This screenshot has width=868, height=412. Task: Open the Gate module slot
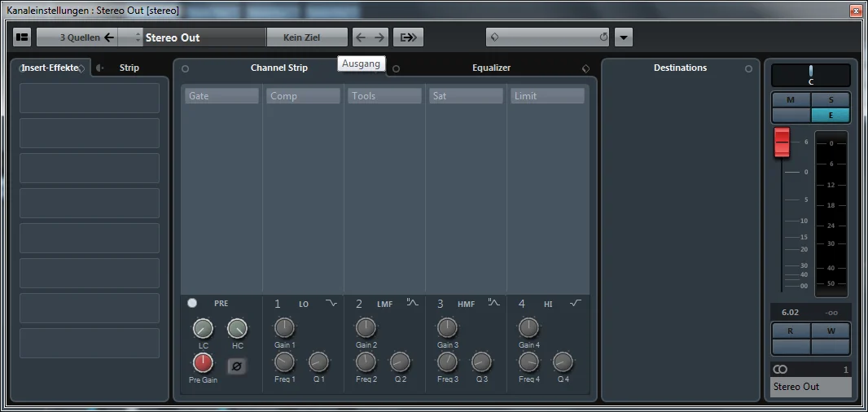click(221, 96)
